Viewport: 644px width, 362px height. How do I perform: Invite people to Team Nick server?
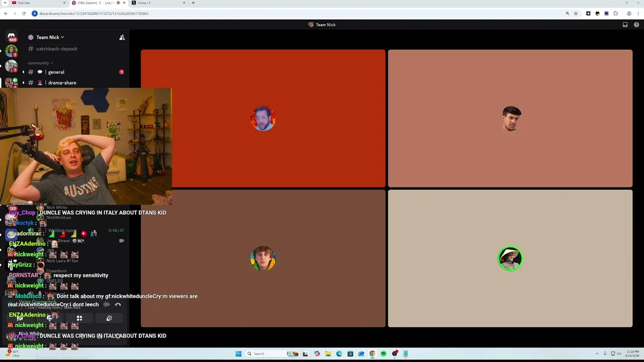(122, 37)
